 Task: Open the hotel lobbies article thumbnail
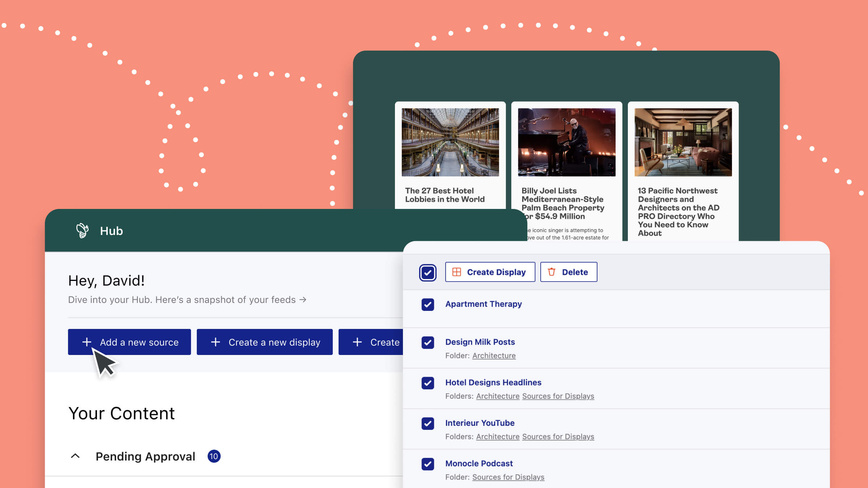(x=450, y=142)
